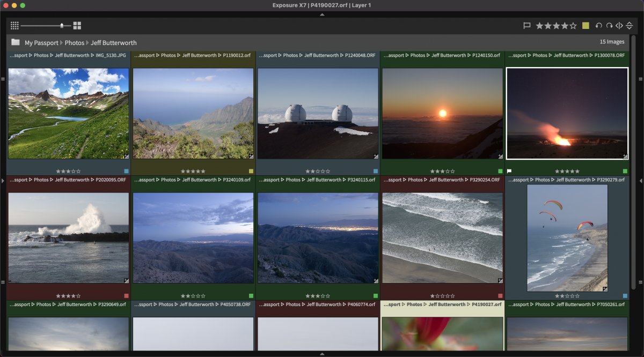Viewport: 644px width, 357px height.
Task: Flip the photo horizontally
Action: click(x=619, y=26)
